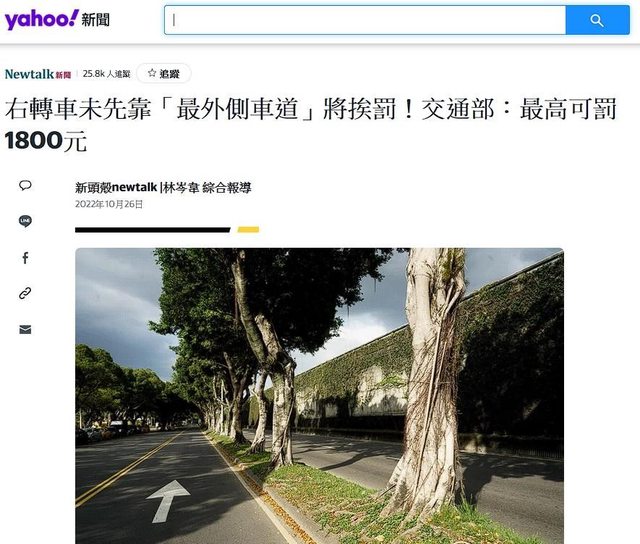Image resolution: width=640 pixels, height=544 pixels.
Task: Click the 25.8k 人追蹤 follower count
Action: click(x=106, y=74)
